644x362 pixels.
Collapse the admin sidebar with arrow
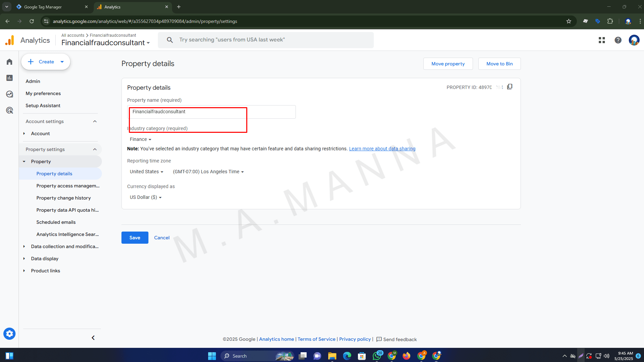pyautogui.click(x=93, y=338)
